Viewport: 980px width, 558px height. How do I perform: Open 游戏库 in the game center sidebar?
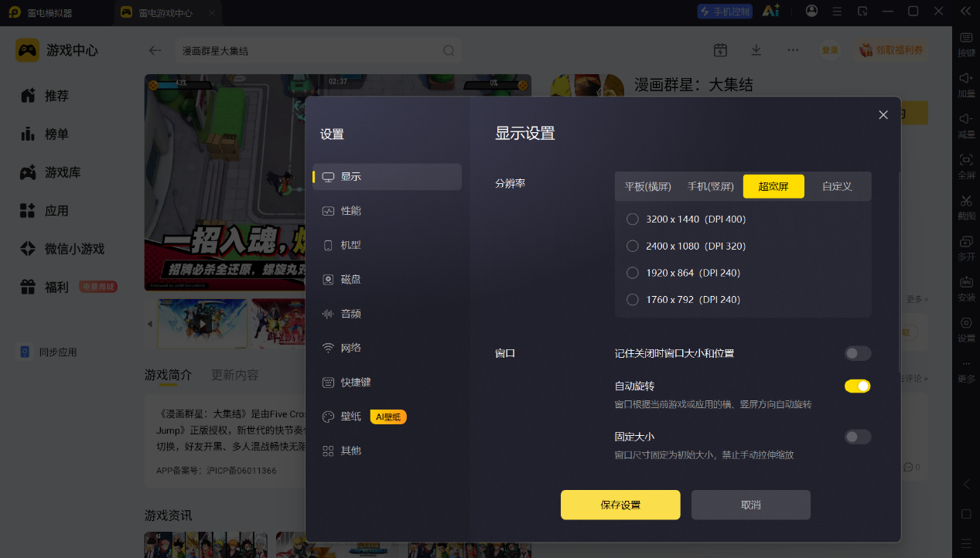50,172
